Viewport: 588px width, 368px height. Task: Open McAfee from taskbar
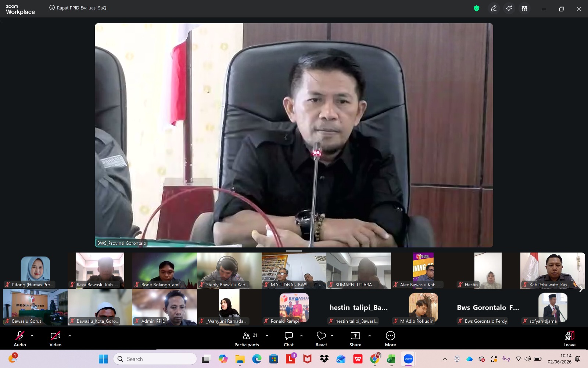pyautogui.click(x=307, y=359)
